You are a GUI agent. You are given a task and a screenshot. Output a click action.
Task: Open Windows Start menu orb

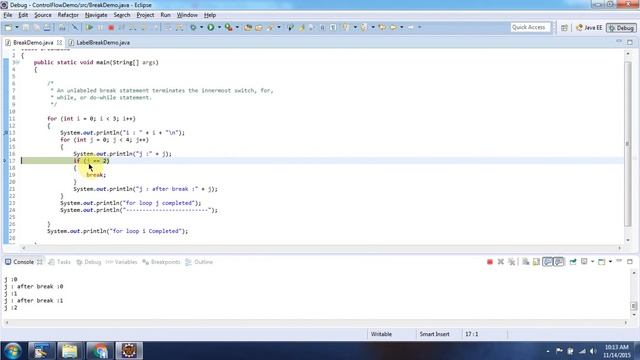(x=13, y=351)
